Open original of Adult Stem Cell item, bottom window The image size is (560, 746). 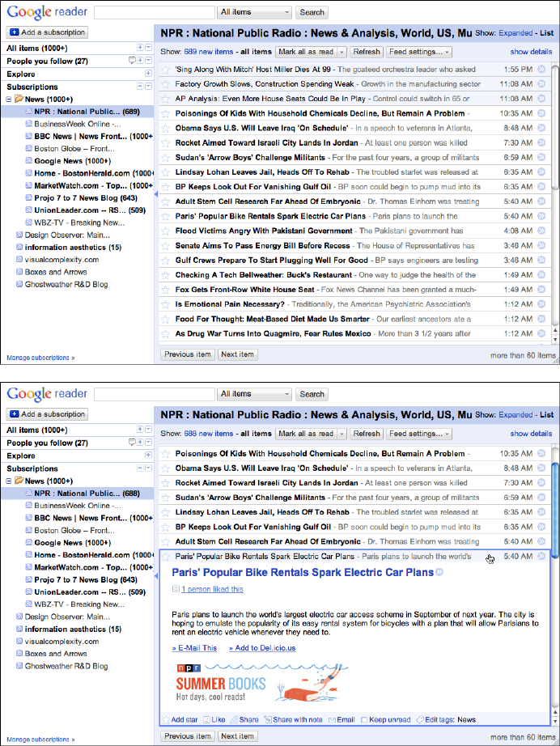[541, 541]
